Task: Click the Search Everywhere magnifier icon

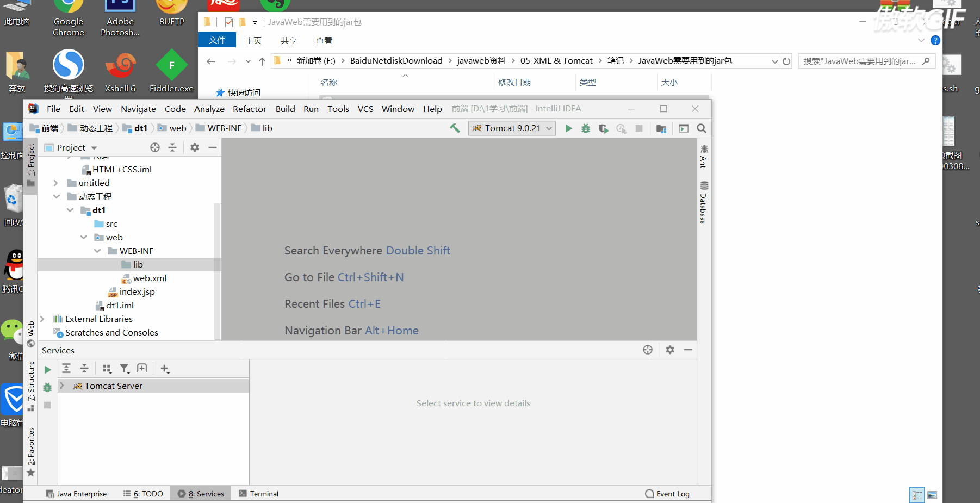Action: pos(702,128)
